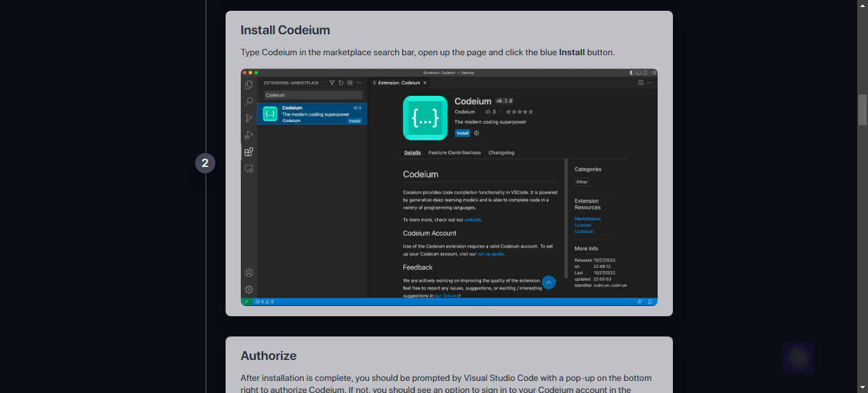Click the Codeium Account heading
868x393 pixels.
tap(430, 233)
